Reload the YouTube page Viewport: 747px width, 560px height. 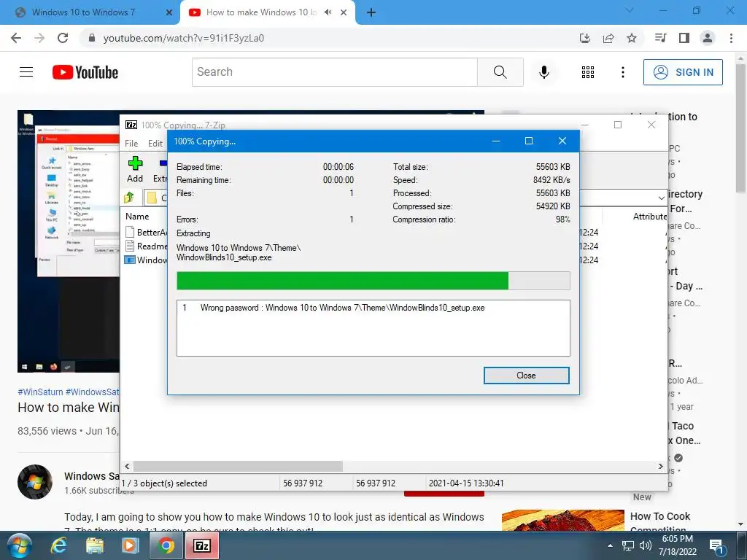[63, 38]
